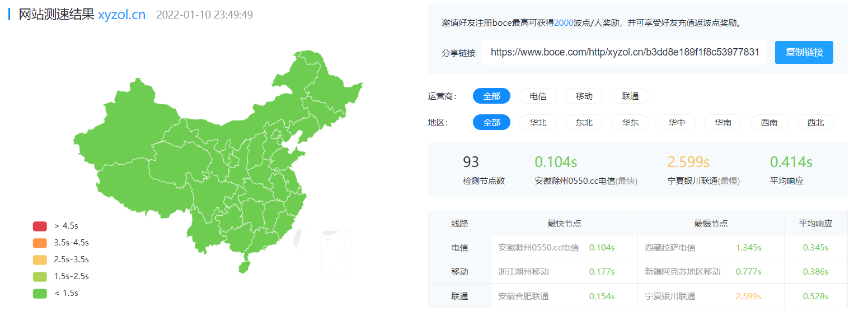This screenshot has width=868, height=320.
Task: Click the 最快节点 column header
Action: point(564,223)
